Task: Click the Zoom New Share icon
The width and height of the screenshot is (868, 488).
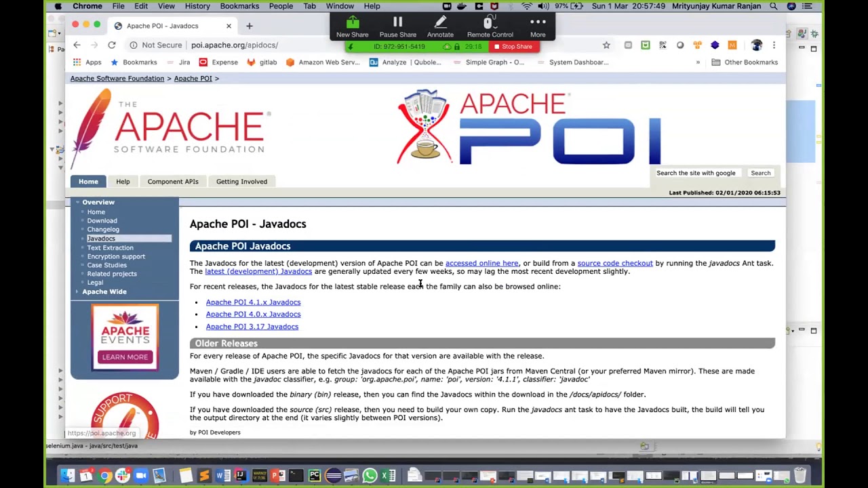Action: coord(352,23)
